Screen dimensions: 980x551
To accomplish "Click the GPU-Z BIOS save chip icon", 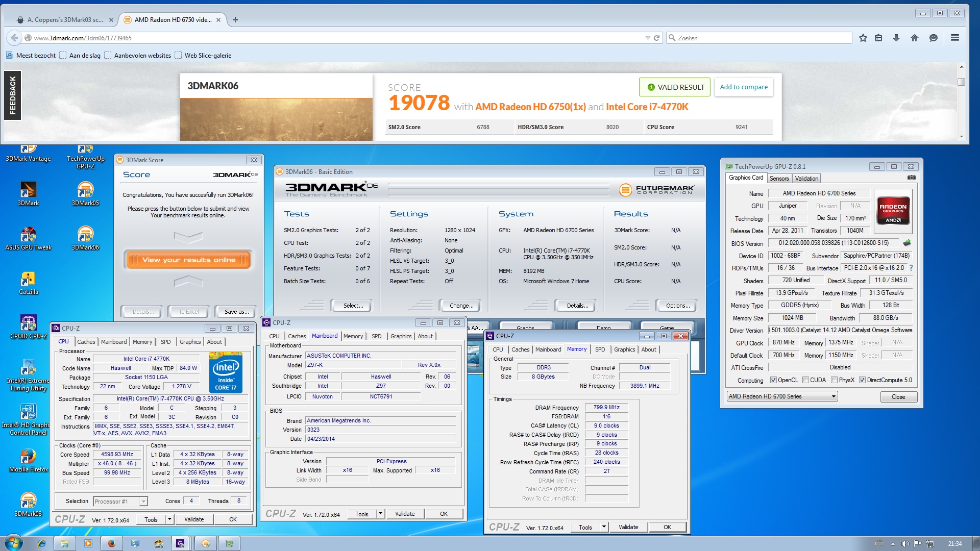I will 907,243.
